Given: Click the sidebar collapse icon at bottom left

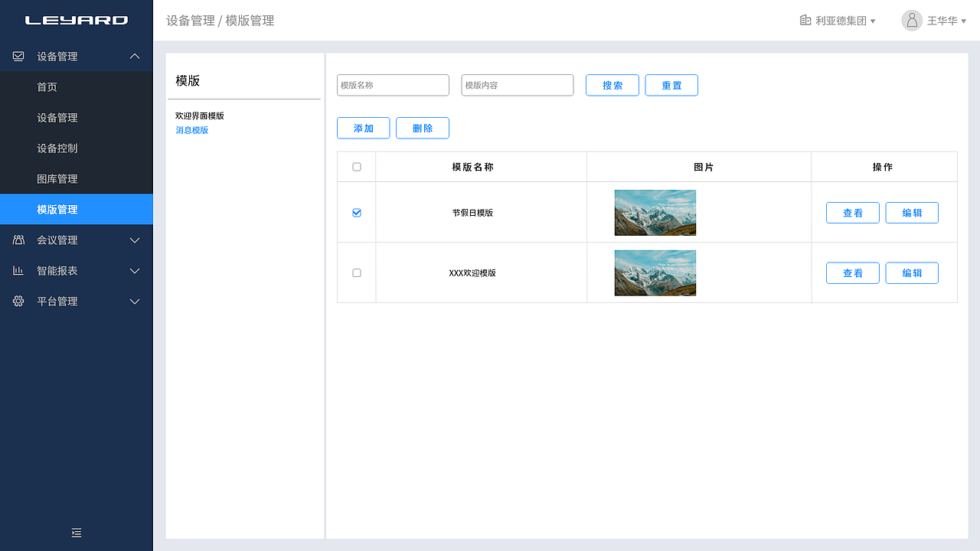Looking at the screenshot, I should (x=77, y=533).
